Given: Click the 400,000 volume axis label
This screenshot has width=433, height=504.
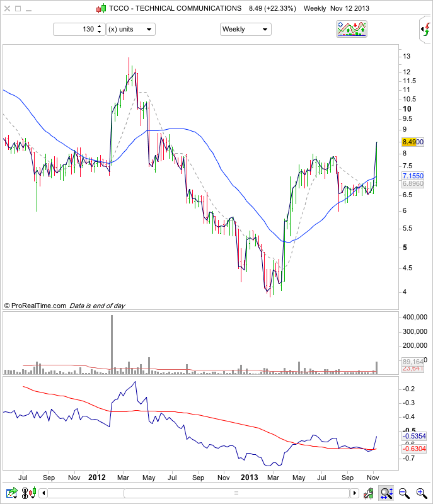Looking at the screenshot, I should coord(415,317).
